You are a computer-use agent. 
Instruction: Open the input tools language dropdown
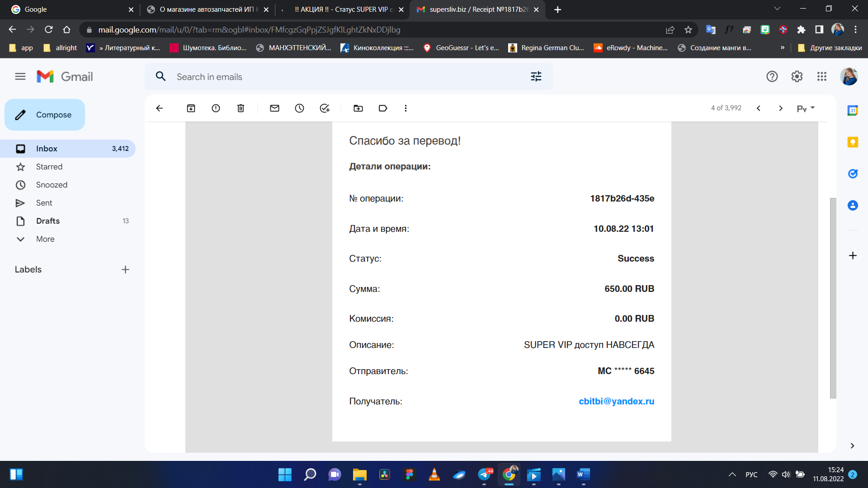(x=806, y=108)
